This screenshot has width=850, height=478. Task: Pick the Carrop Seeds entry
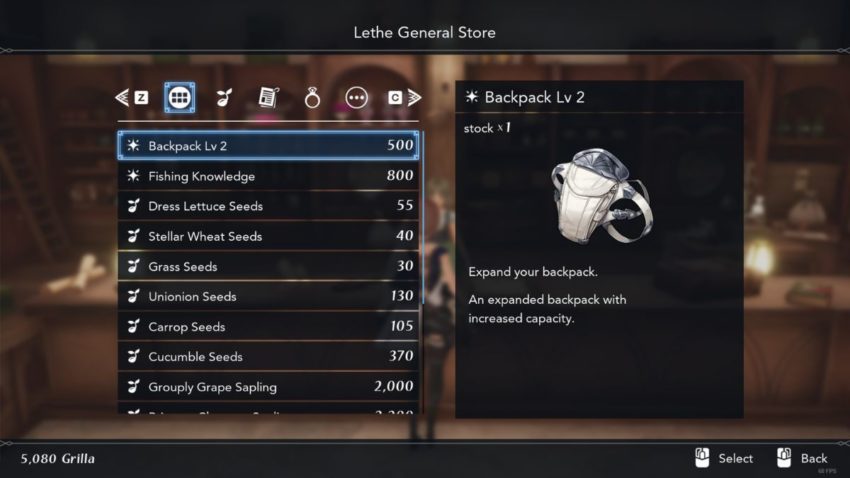click(x=268, y=326)
